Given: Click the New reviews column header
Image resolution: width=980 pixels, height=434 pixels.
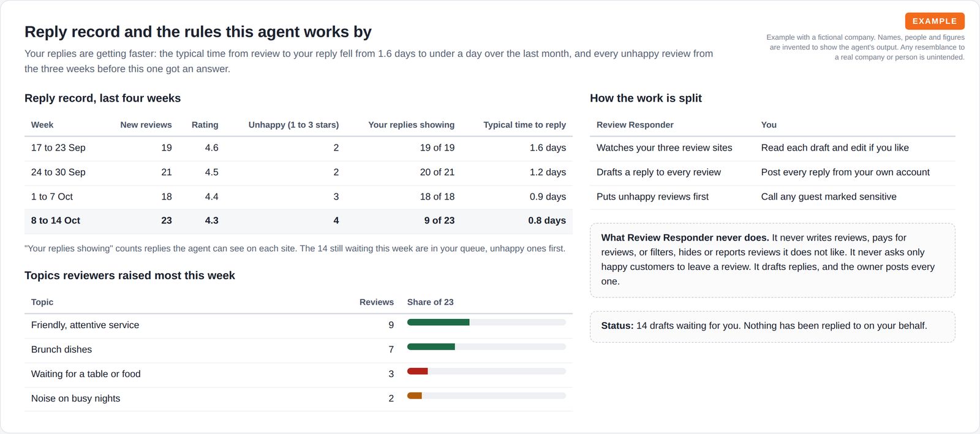Looking at the screenshot, I should point(146,124).
